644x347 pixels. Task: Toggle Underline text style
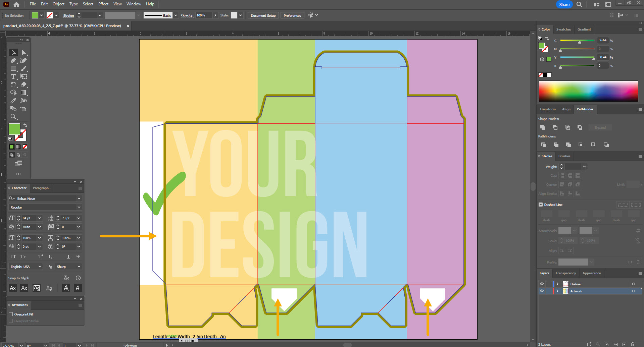point(68,257)
